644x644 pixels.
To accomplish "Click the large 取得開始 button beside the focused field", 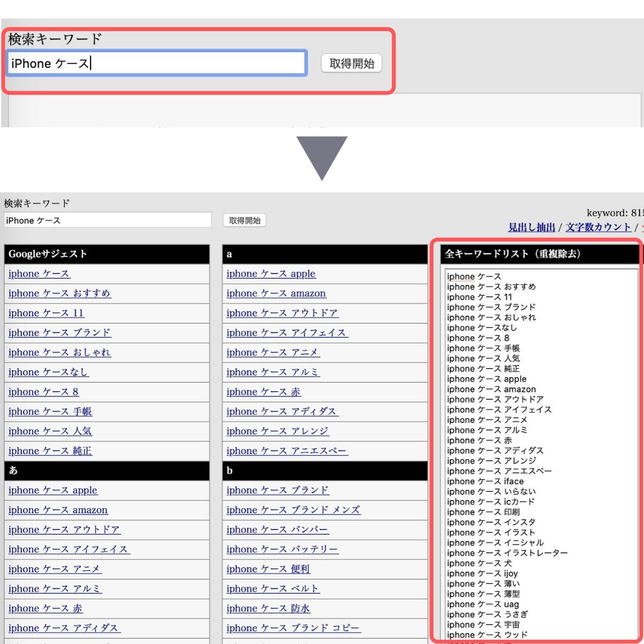I will (x=352, y=63).
